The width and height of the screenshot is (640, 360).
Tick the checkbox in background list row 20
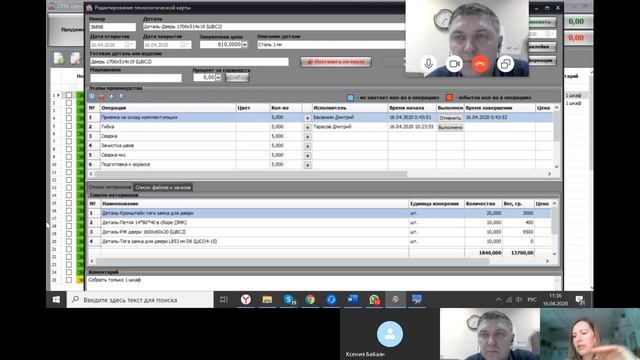(x=69, y=242)
